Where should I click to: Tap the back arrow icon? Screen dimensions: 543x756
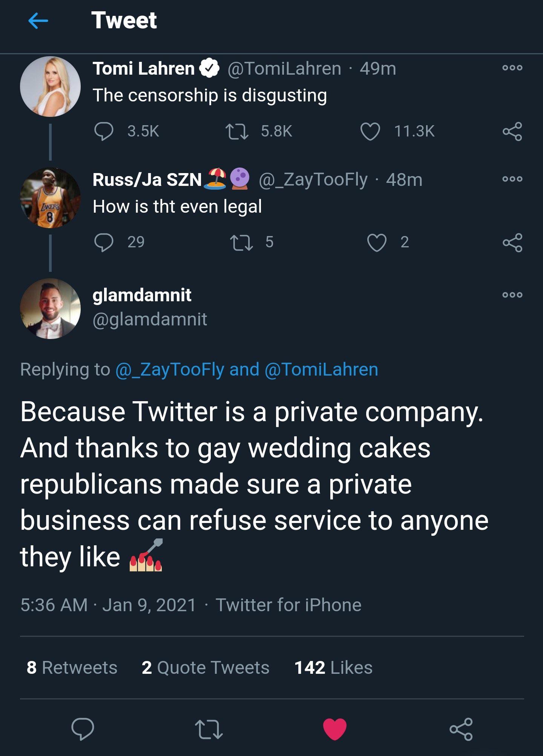(38, 21)
